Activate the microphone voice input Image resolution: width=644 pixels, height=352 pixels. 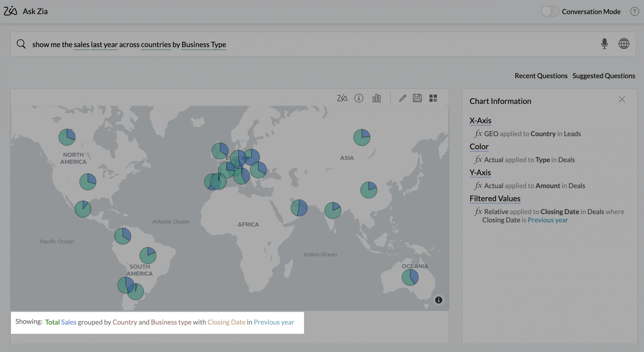click(x=604, y=43)
